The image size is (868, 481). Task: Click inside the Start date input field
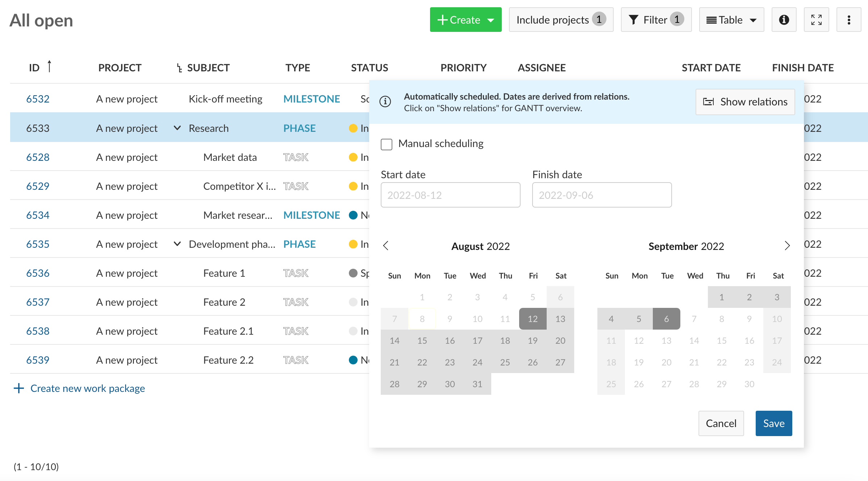tap(450, 195)
